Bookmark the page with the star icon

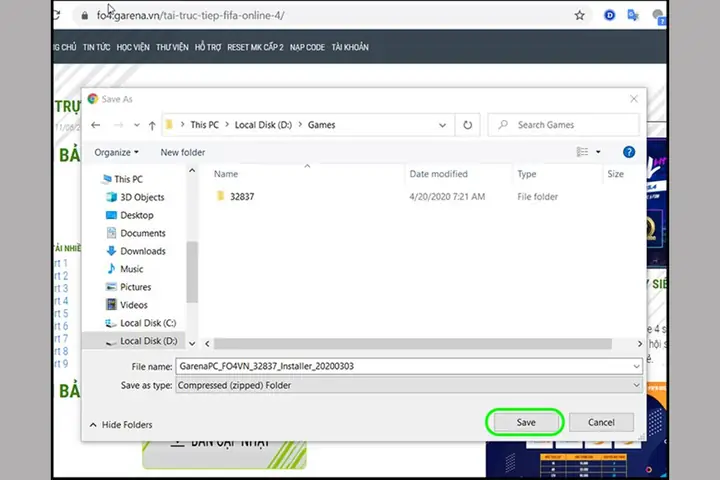pos(579,16)
